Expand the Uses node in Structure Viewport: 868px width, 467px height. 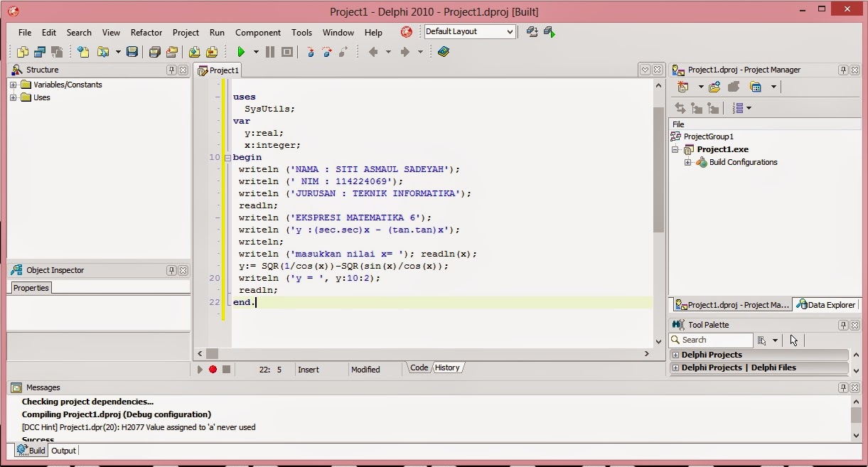pos(14,97)
